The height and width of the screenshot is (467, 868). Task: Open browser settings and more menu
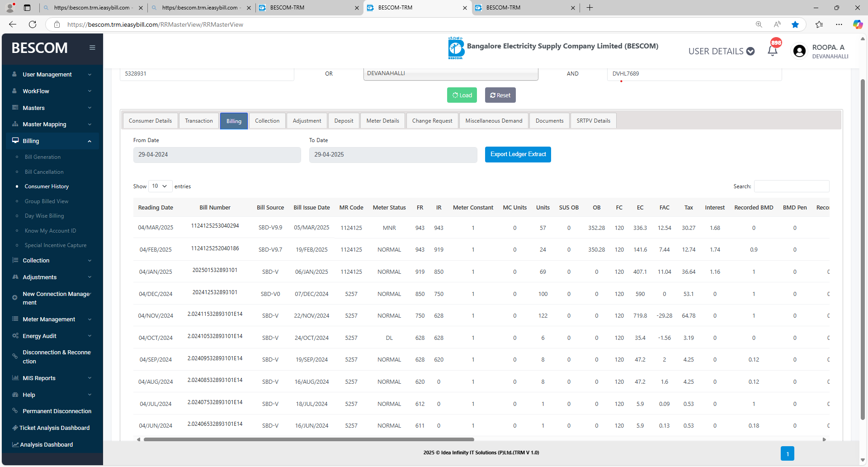click(839, 24)
